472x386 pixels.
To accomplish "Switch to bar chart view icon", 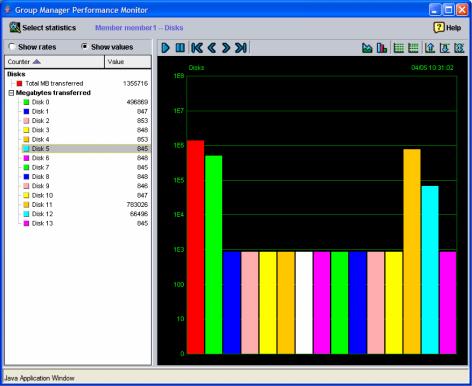I will [382, 48].
